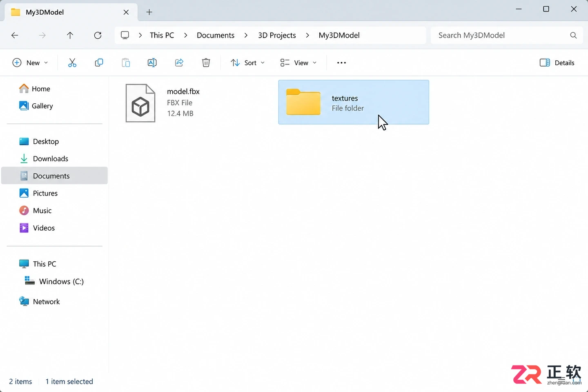Image resolution: width=588 pixels, height=392 pixels.
Task: Open a new tab with plus button
Action: pyautogui.click(x=149, y=12)
